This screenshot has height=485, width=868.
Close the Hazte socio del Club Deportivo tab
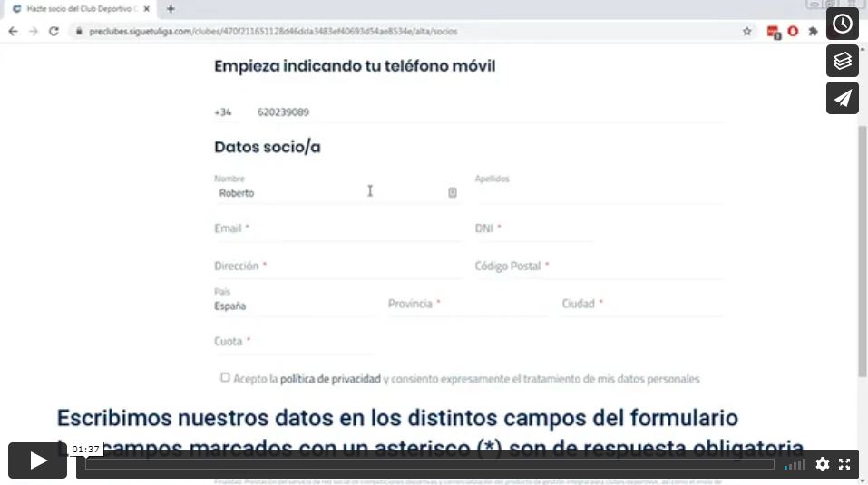[146, 9]
